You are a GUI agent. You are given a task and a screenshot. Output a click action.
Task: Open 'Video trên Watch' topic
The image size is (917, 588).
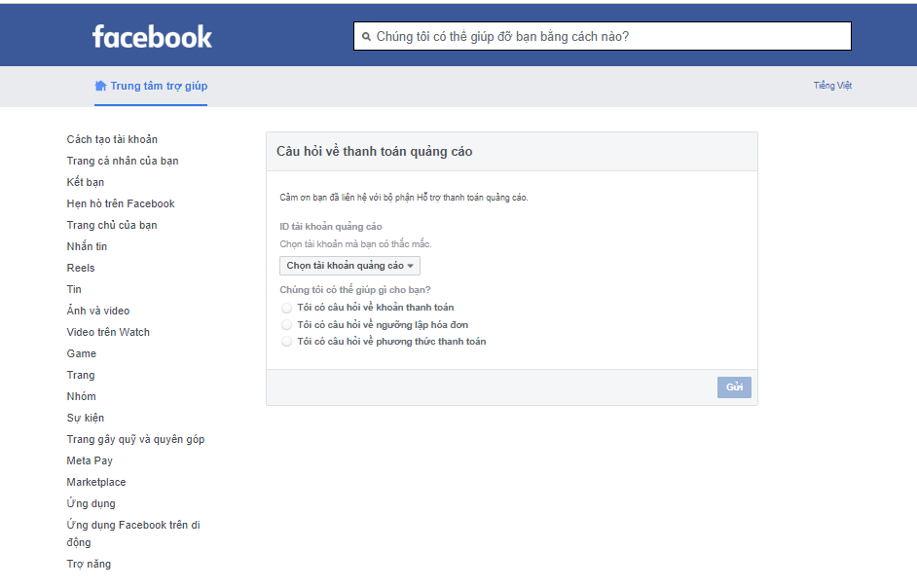point(108,332)
